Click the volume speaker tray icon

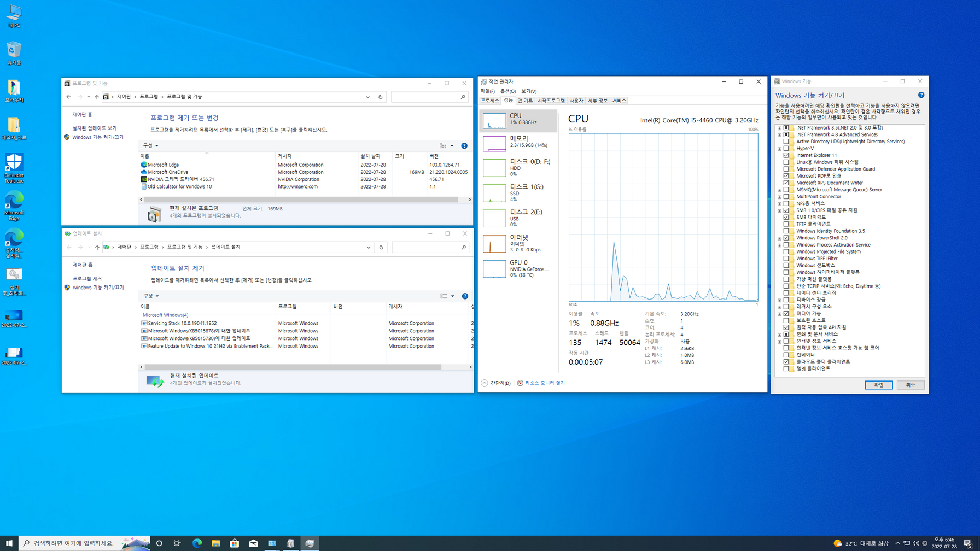click(x=916, y=543)
